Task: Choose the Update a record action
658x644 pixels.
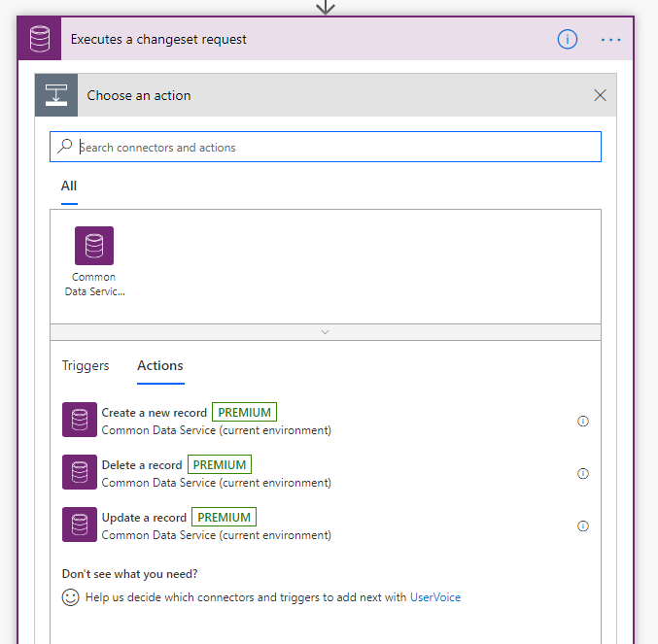Action: [x=144, y=518]
